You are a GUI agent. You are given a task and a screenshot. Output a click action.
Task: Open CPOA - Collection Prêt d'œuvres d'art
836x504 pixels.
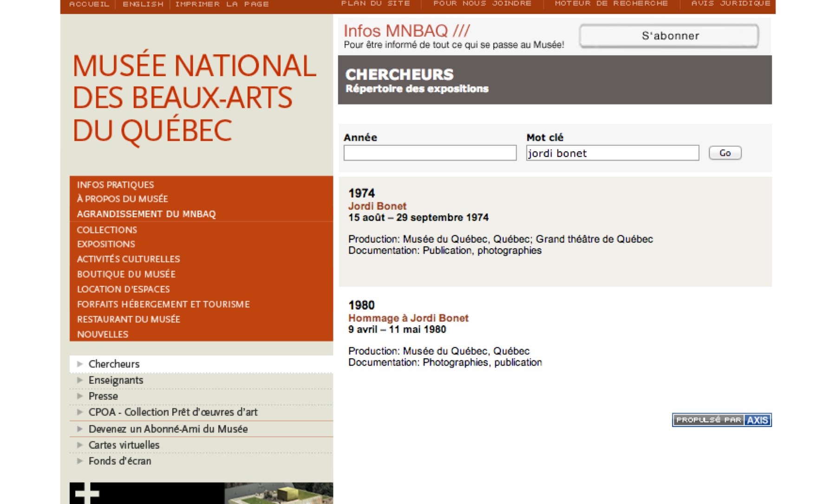173,412
